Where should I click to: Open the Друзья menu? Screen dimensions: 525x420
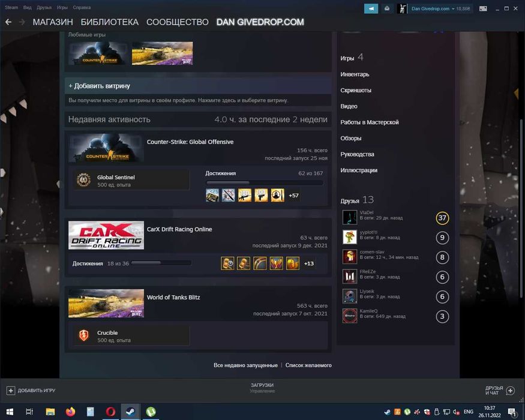(44, 7)
